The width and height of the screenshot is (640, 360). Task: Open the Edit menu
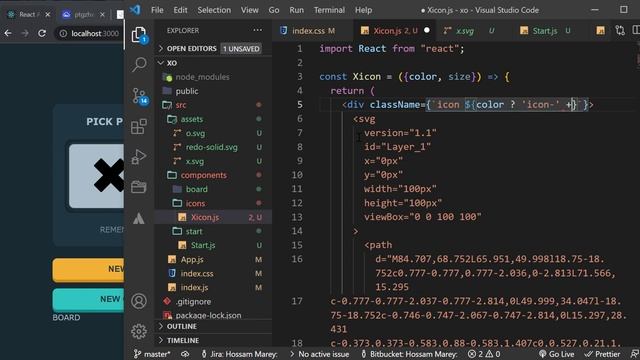pyautogui.click(x=180, y=10)
